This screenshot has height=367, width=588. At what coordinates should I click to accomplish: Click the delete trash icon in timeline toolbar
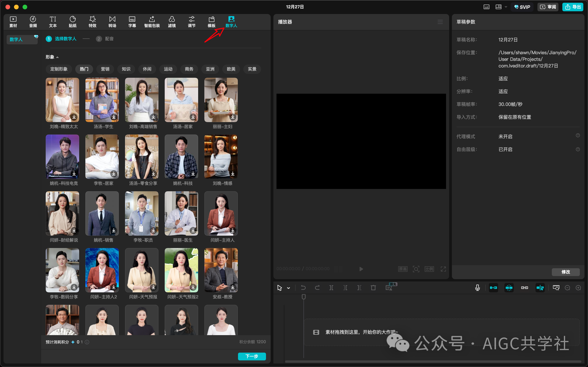coord(373,288)
